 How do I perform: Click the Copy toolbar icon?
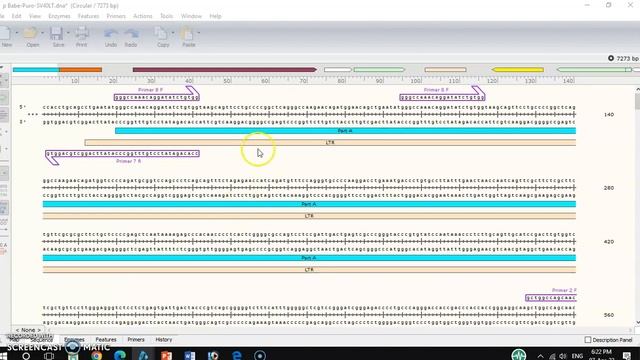pos(161,33)
